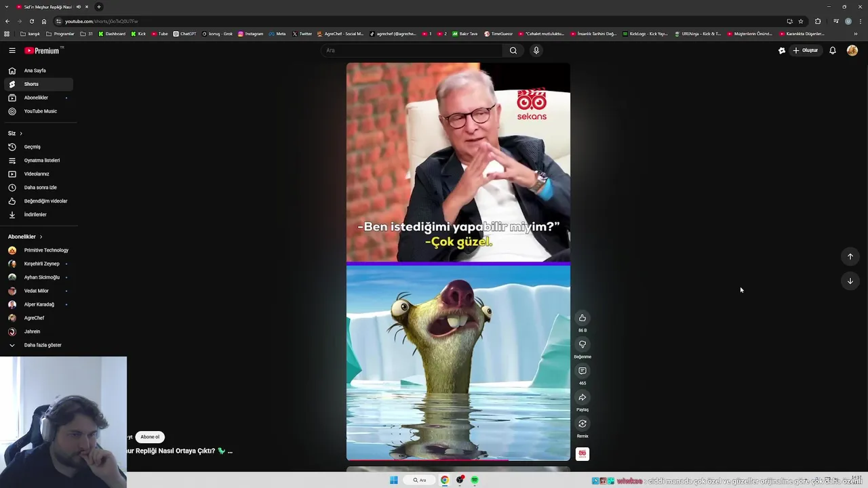Go to next Short arrow
868x488 pixels.
(x=850, y=281)
